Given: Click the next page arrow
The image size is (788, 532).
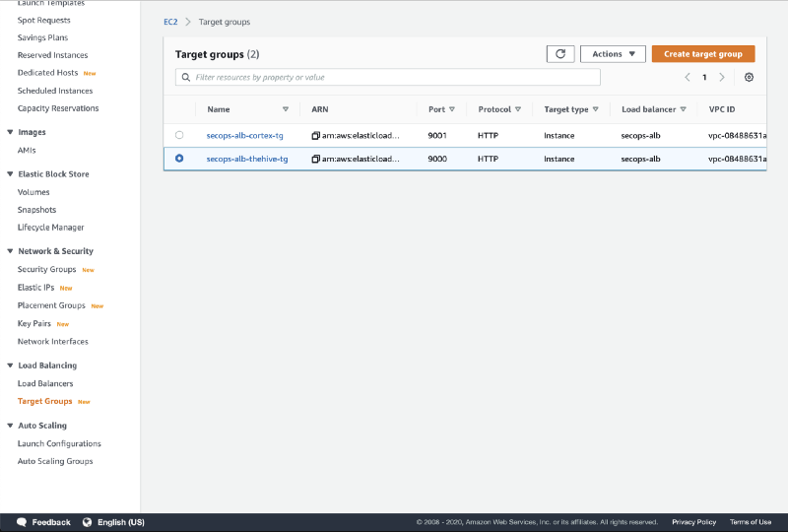Looking at the screenshot, I should (722, 77).
